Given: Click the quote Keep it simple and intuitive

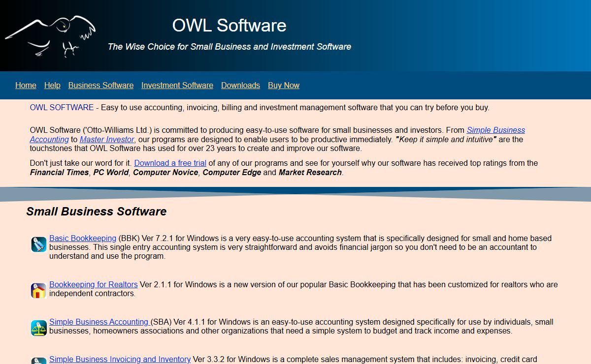Looking at the screenshot, I should point(446,139).
